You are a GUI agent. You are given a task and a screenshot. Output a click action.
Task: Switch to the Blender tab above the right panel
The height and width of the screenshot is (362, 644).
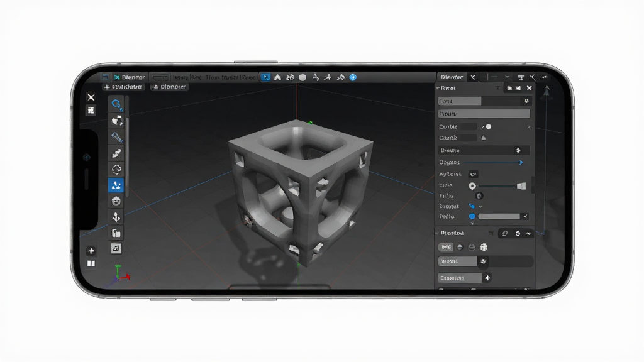coord(452,77)
